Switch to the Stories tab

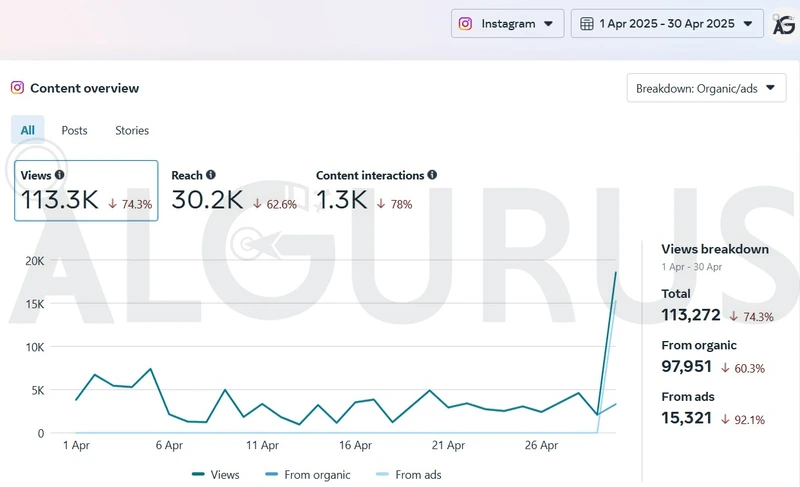[132, 131]
